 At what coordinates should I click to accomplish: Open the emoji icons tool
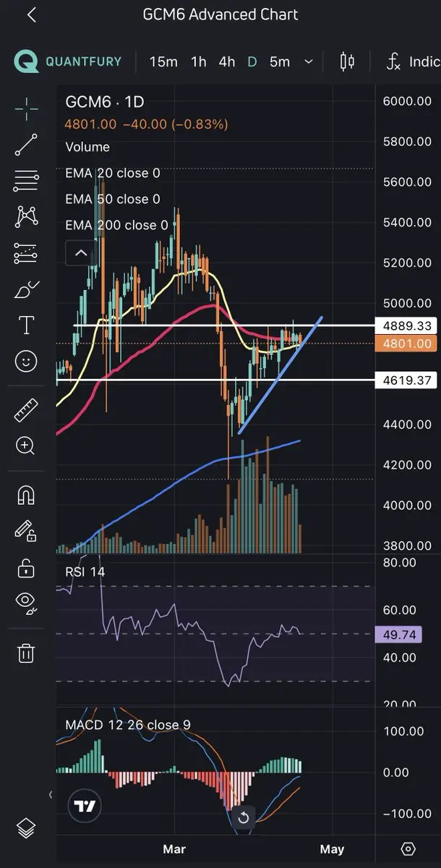[26, 361]
